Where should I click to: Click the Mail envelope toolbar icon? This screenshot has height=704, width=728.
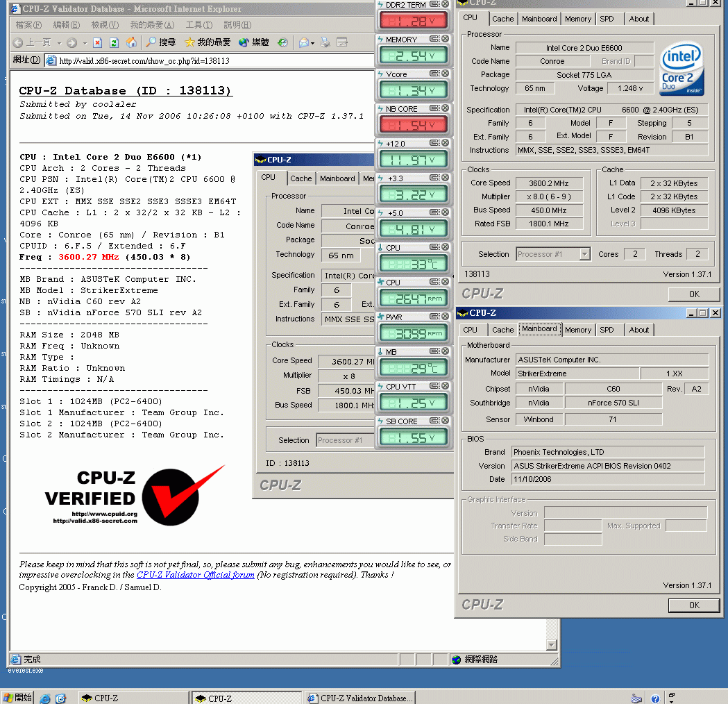point(304,43)
